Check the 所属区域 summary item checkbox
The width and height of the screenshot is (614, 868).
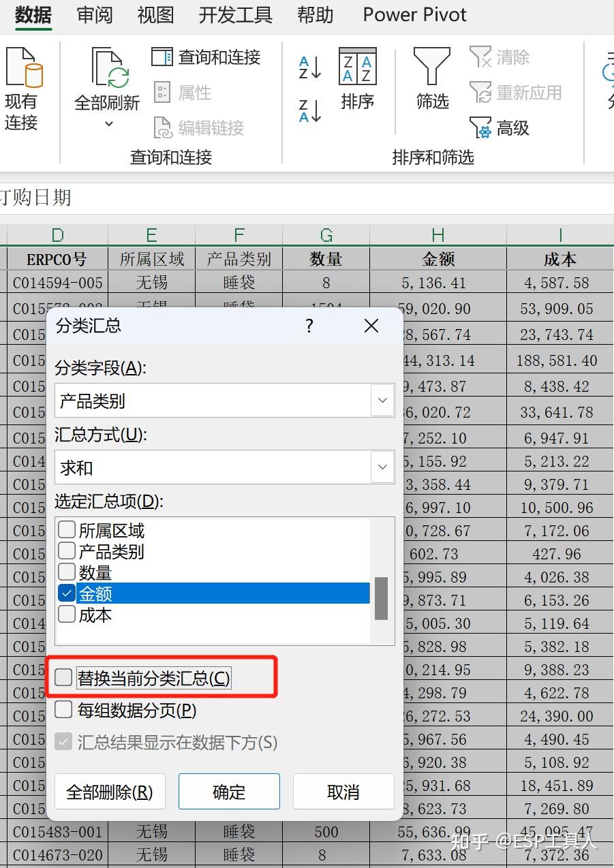[67, 529]
